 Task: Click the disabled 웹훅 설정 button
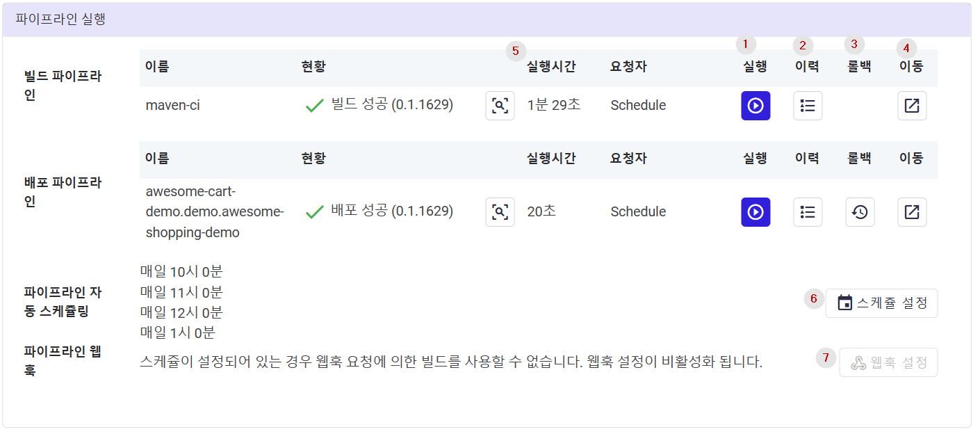888,362
